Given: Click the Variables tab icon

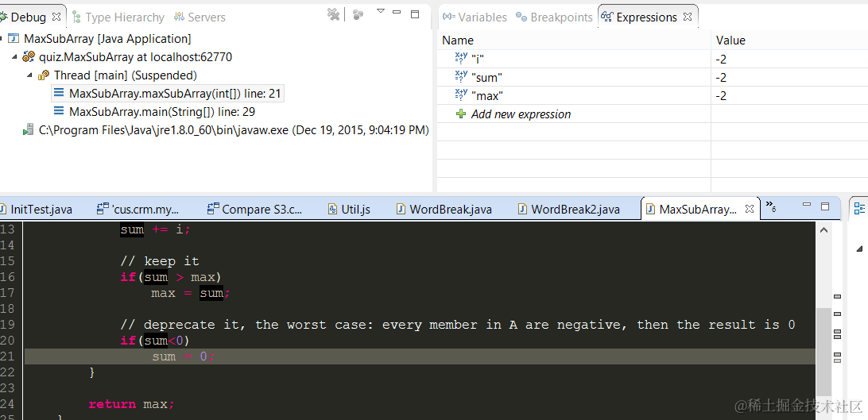Looking at the screenshot, I should 449,17.
